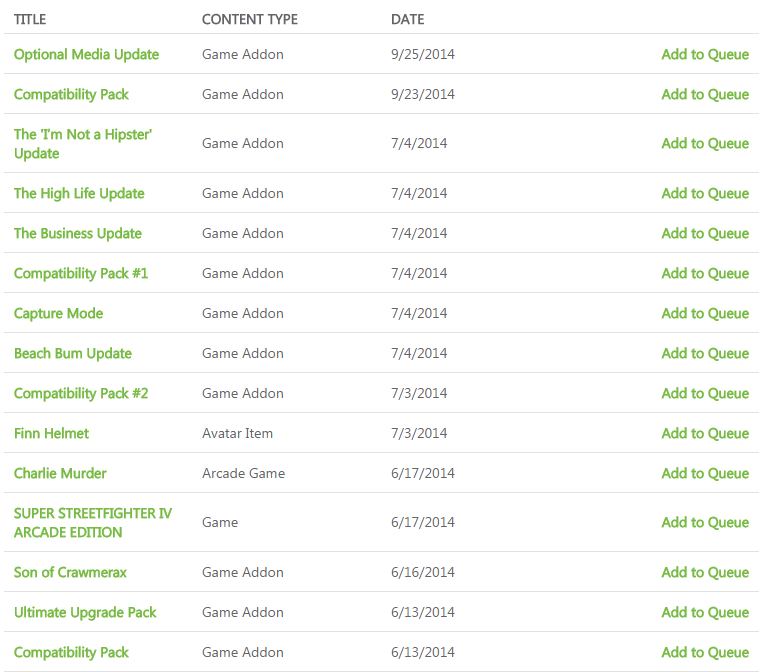765x672 pixels.
Task: Open Compatibility Pack #1 link
Action: click(81, 273)
